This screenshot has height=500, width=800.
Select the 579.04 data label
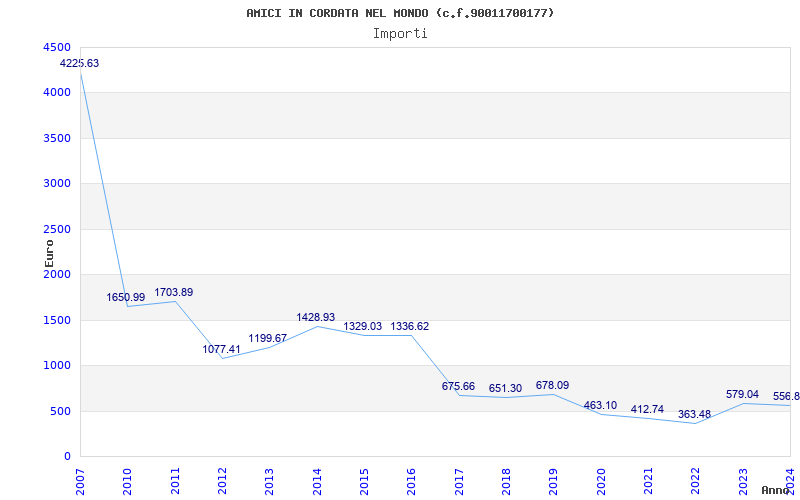tap(742, 394)
